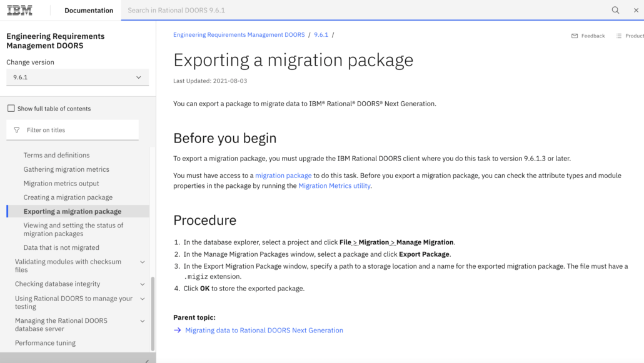The height and width of the screenshot is (363, 644).
Task: Close the search bar with X icon
Action: point(636,10)
